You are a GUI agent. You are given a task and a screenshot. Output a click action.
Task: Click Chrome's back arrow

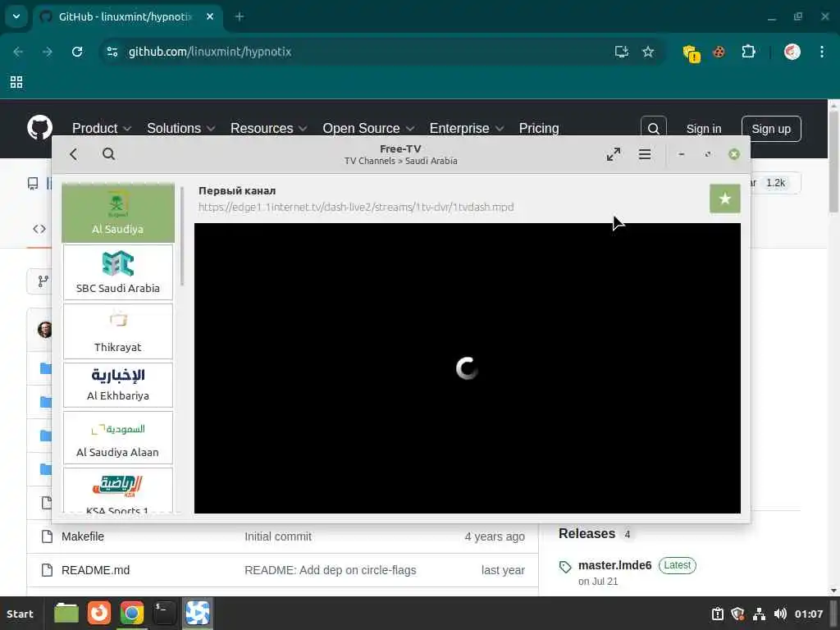(18, 52)
